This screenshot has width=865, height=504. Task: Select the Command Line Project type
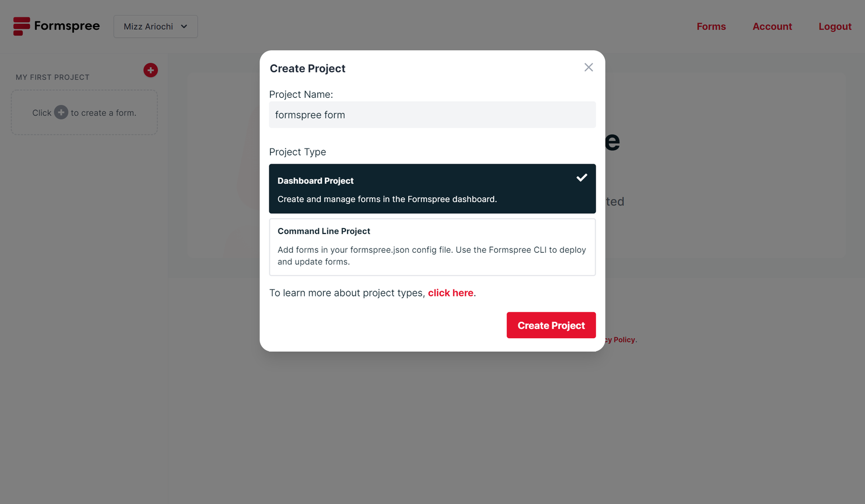[432, 247]
